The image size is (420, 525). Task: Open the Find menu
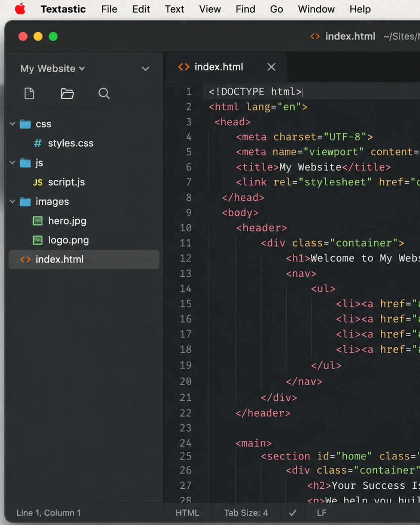pyautogui.click(x=245, y=9)
